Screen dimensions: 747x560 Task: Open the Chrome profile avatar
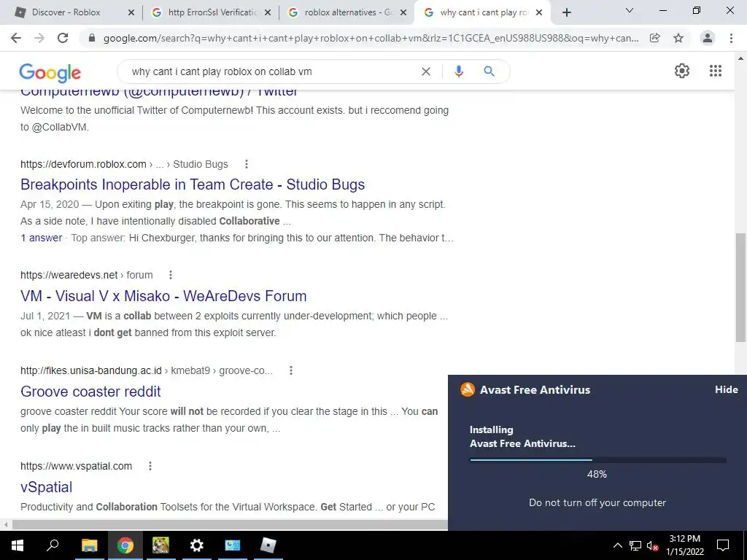708,38
